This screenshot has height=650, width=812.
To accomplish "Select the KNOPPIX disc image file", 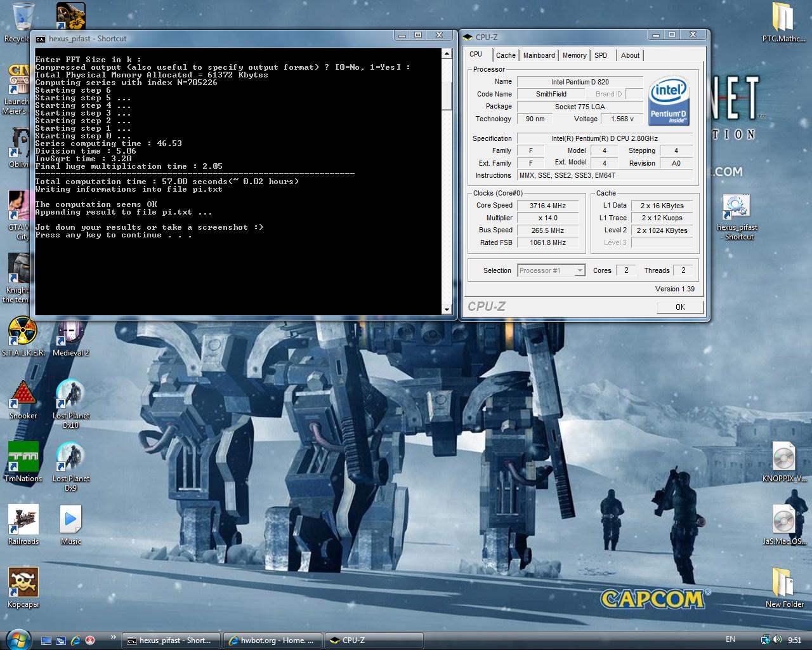I will coord(784,462).
